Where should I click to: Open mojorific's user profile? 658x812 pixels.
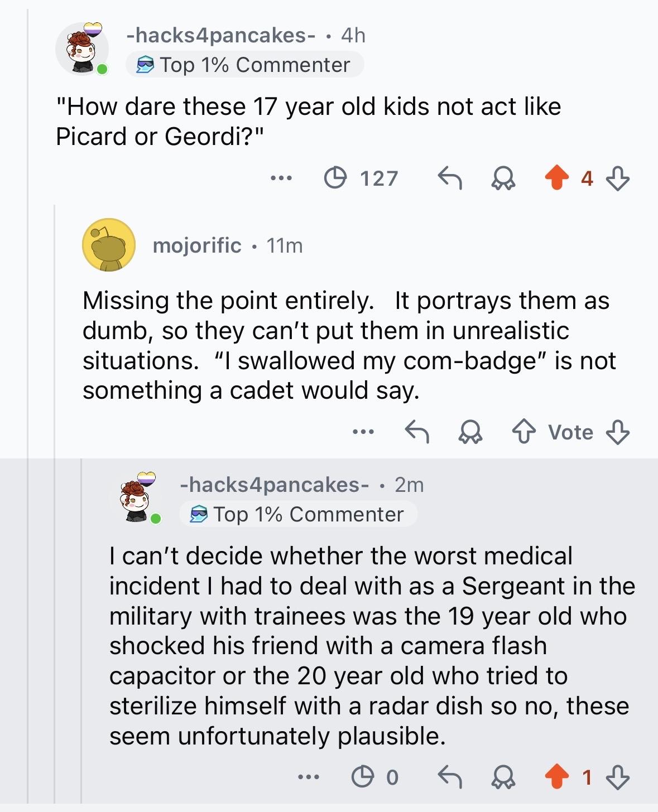tap(197, 245)
